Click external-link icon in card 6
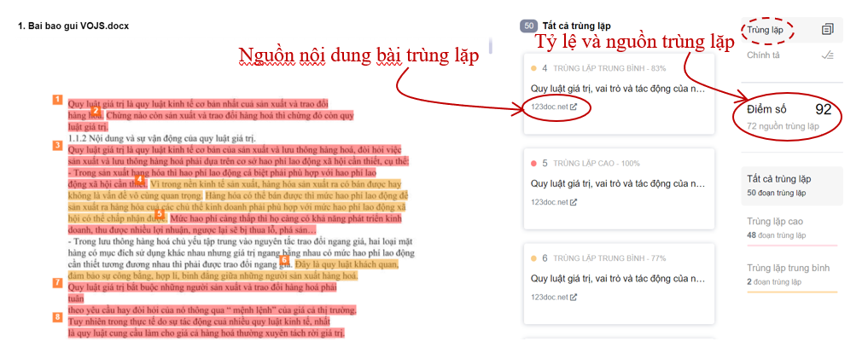The image size is (868, 353). point(574,297)
